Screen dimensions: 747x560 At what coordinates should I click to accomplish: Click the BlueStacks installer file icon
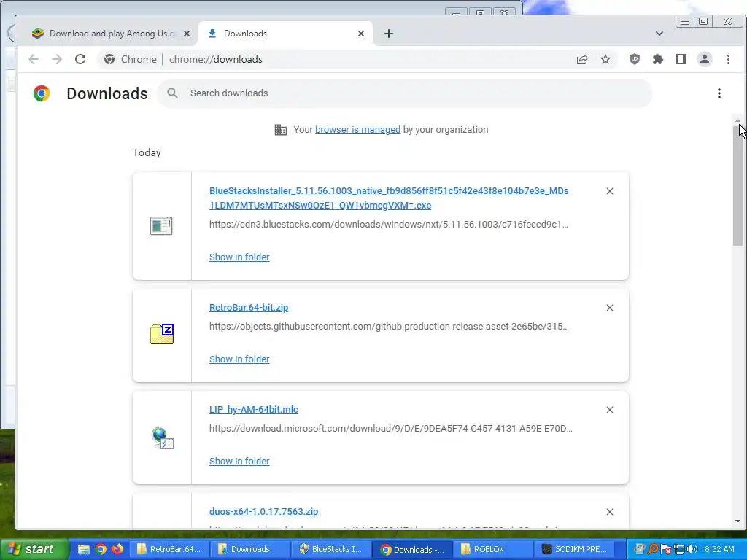click(x=161, y=226)
